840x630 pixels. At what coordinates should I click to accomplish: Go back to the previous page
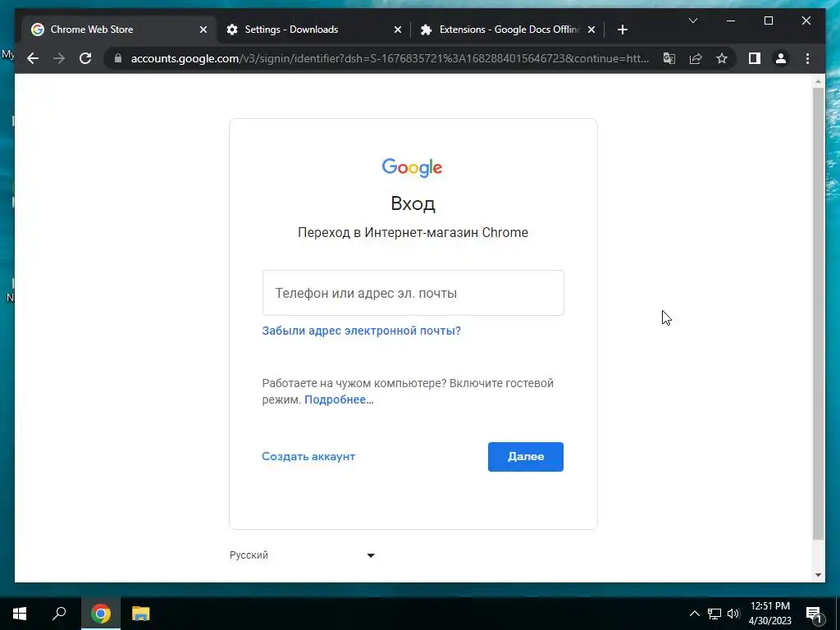pyautogui.click(x=33, y=58)
